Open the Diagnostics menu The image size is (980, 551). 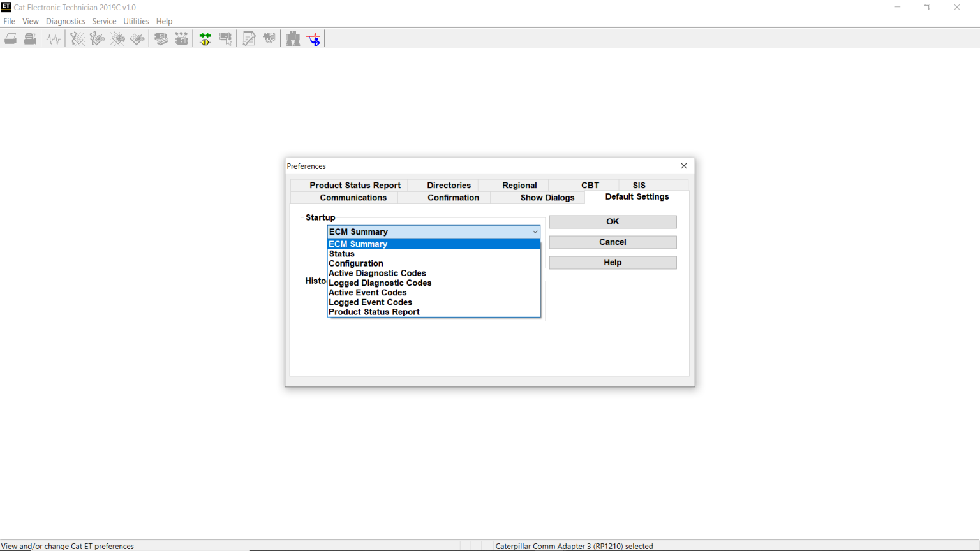coord(65,21)
